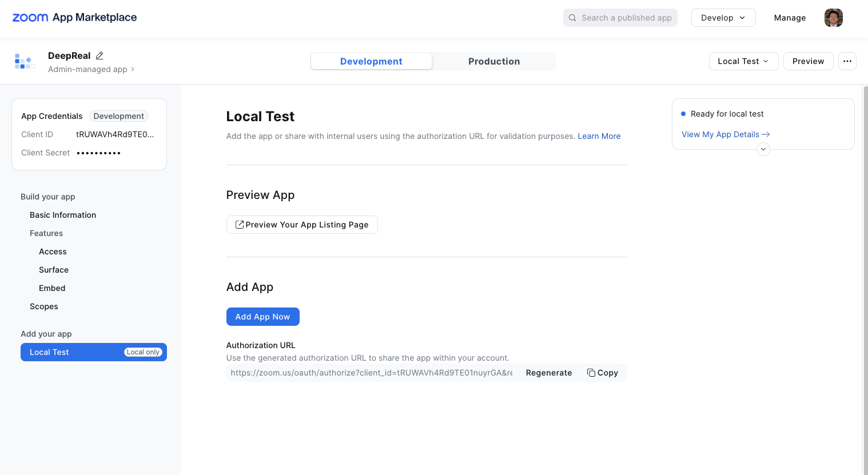Regenerate the authorization URL

pos(548,373)
